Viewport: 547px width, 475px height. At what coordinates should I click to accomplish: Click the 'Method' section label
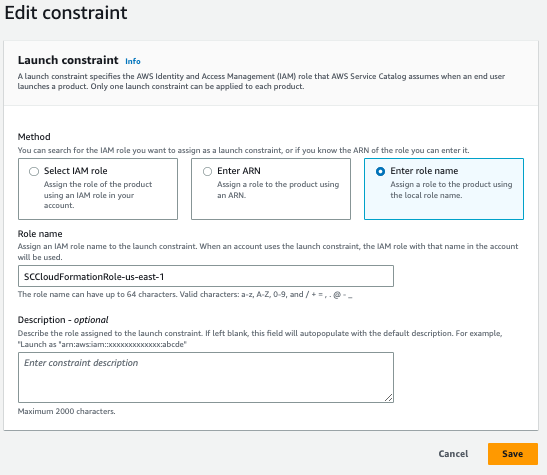34,137
